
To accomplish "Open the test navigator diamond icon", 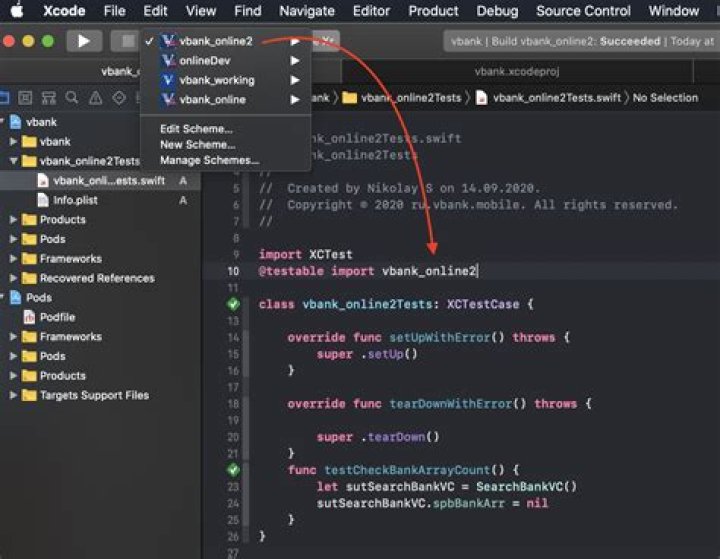I will point(119,97).
